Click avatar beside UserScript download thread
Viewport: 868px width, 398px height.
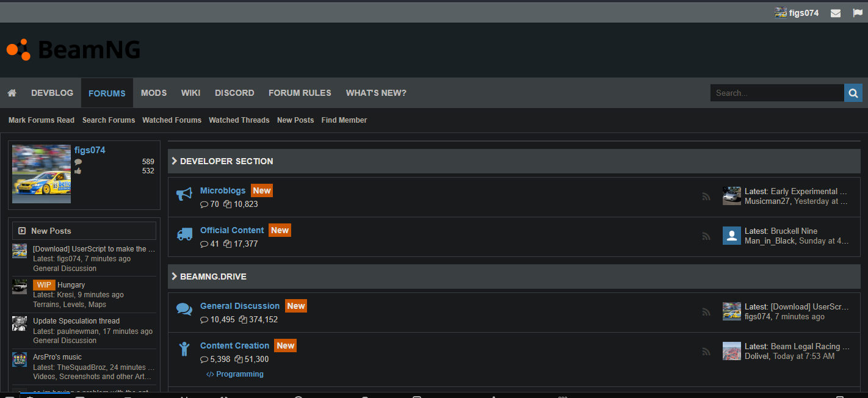(20, 251)
